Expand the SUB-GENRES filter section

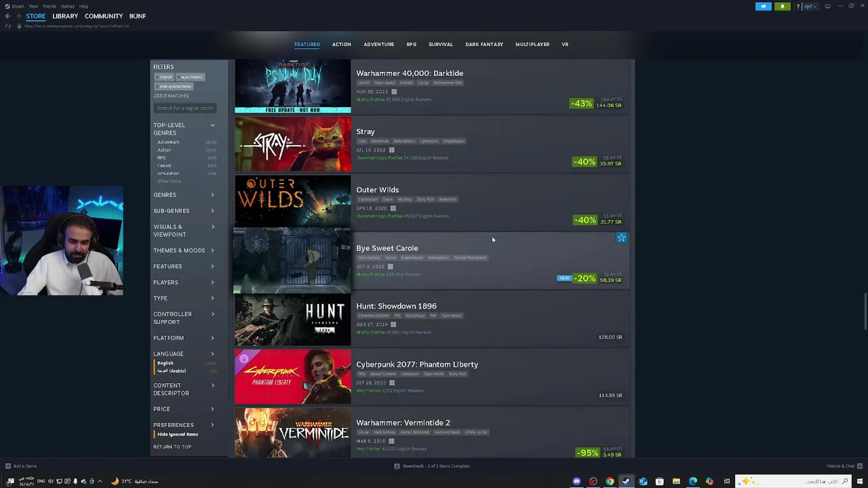click(184, 211)
